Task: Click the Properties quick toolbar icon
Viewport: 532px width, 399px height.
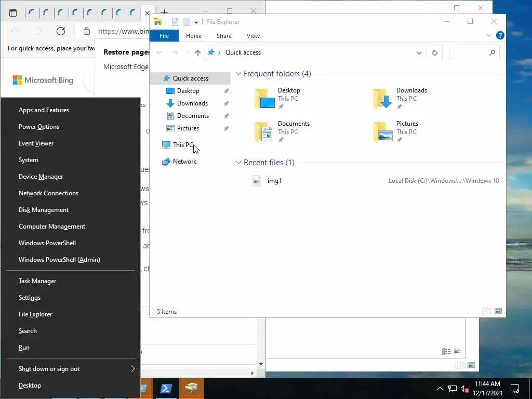Action: click(175, 22)
